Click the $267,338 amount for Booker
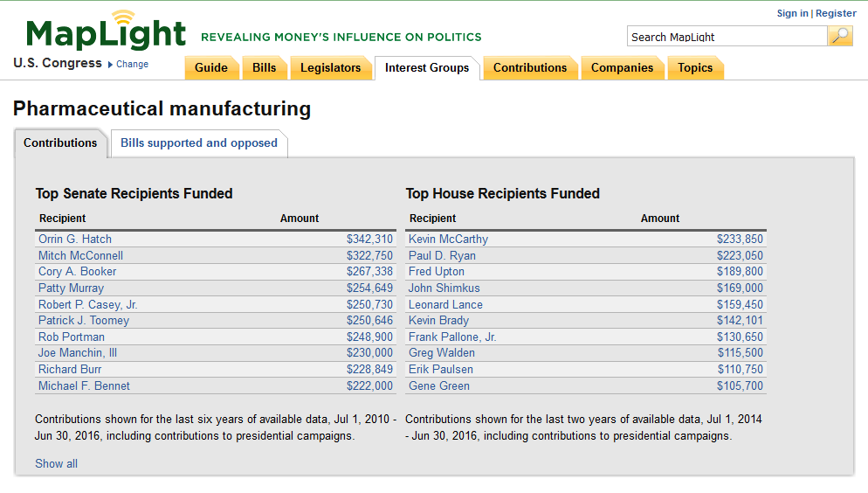 pyautogui.click(x=369, y=272)
